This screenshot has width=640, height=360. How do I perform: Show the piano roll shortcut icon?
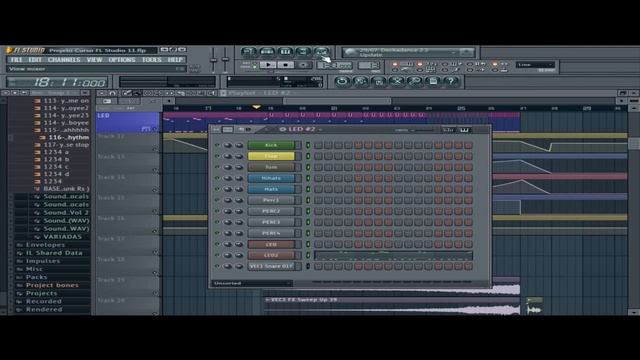tap(285, 52)
